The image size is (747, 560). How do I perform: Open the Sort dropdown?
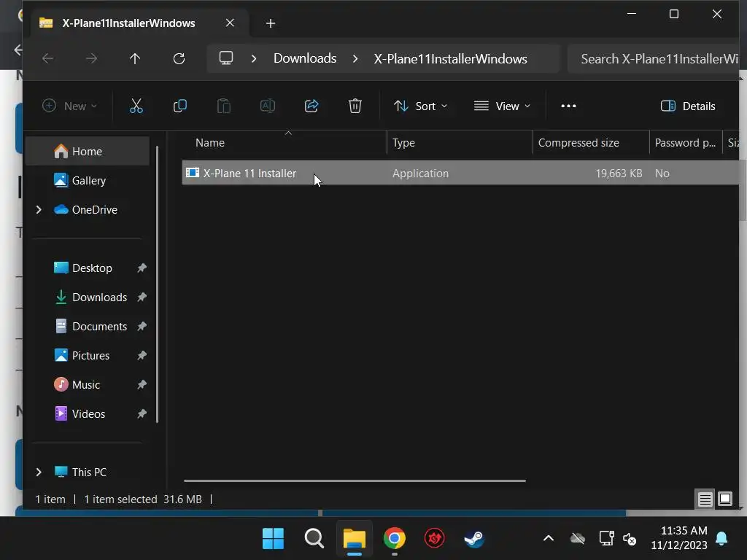point(420,106)
